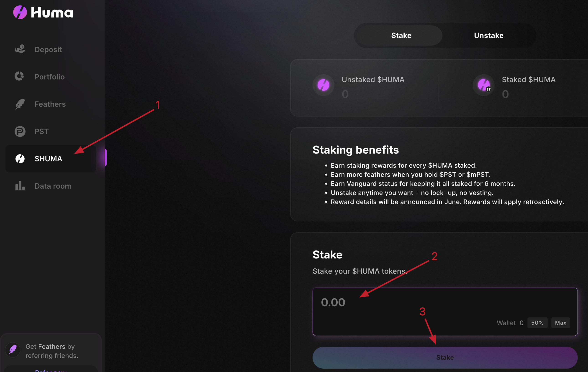Screen dimensions: 588x372
Task: Select the Stake tab at top
Action: click(401, 35)
